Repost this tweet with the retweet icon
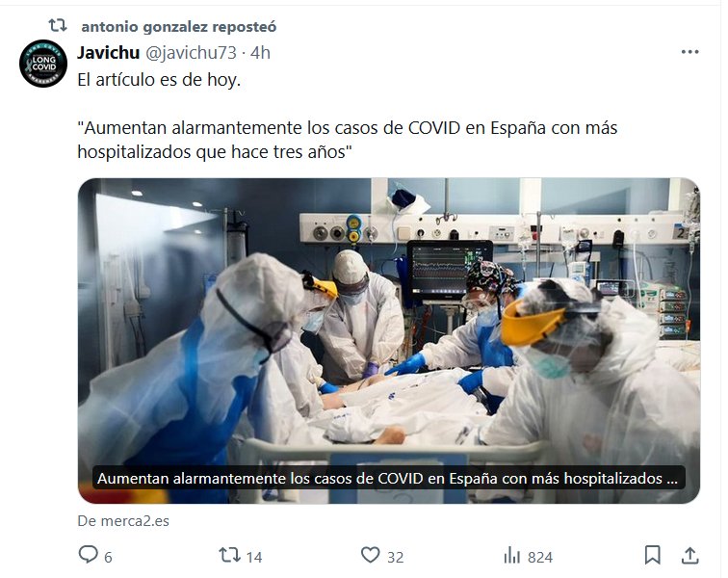Image resolution: width=728 pixels, height=578 pixels. (x=229, y=555)
